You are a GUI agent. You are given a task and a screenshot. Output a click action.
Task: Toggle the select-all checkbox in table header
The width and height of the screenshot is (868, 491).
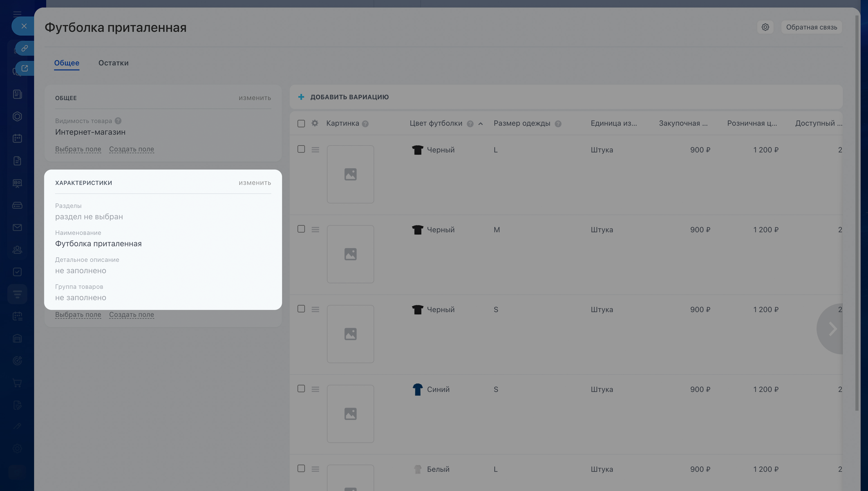click(x=301, y=123)
